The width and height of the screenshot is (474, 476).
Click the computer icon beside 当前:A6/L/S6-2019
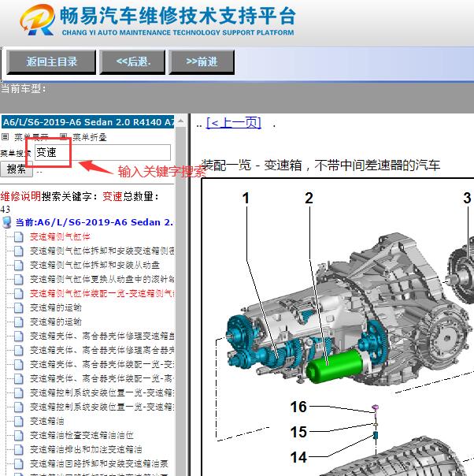(6, 222)
